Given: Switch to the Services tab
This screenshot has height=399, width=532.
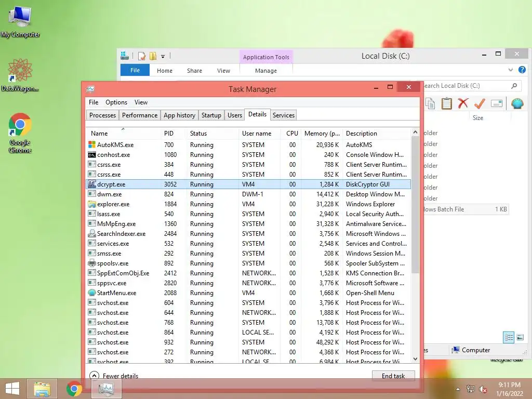Looking at the screenshot, I should point(283,115).
